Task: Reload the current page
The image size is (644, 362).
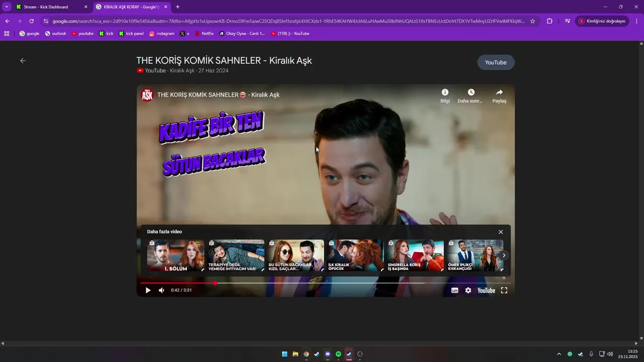Action: point(31,21)
